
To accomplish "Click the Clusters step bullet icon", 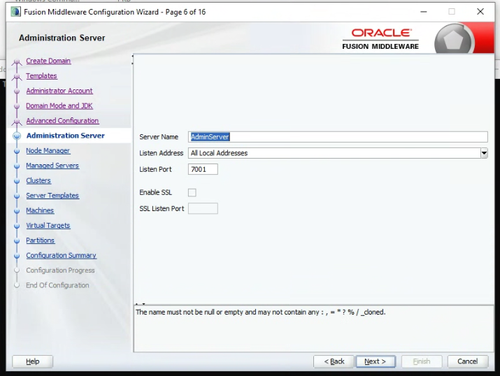I will click(x=17, y=181).
